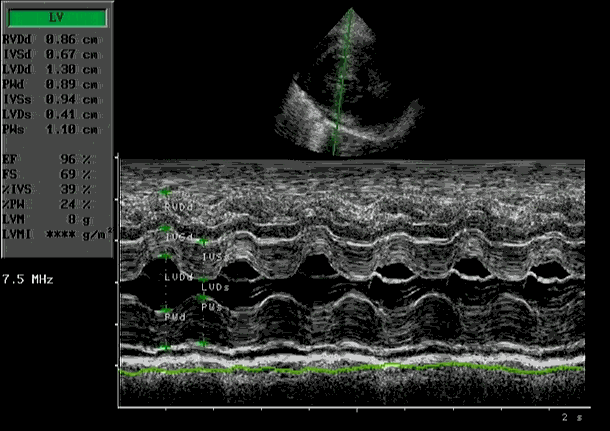Click the green LV header button
610x431 pixels.
(x=55, y=17)
